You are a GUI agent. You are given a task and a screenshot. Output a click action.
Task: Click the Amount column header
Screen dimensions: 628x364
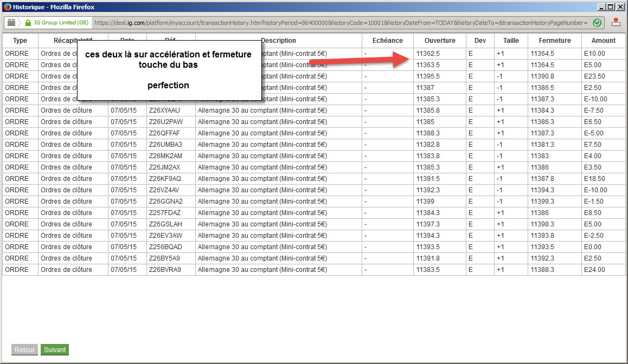point(603,41)
